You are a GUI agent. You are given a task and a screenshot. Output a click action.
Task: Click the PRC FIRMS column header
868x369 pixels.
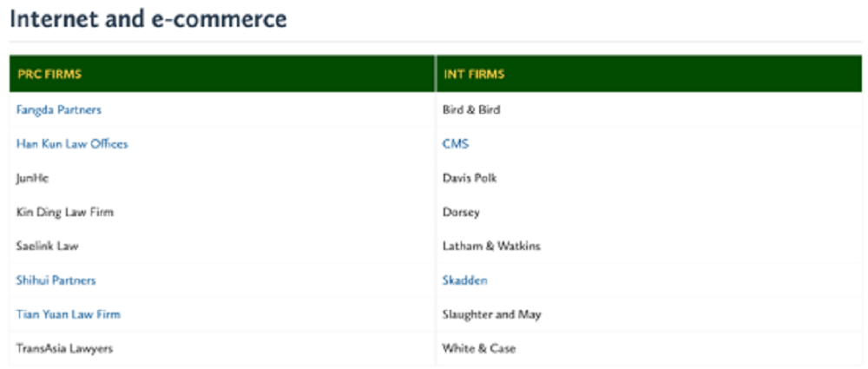tap(222, 74)
